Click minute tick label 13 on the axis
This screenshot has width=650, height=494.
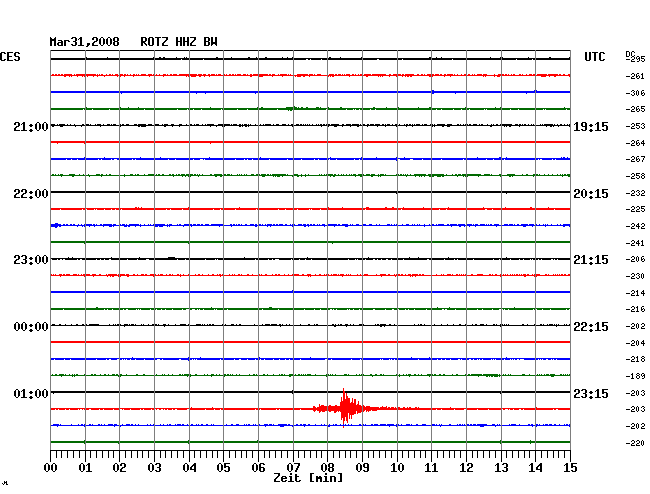click(501, 468)
